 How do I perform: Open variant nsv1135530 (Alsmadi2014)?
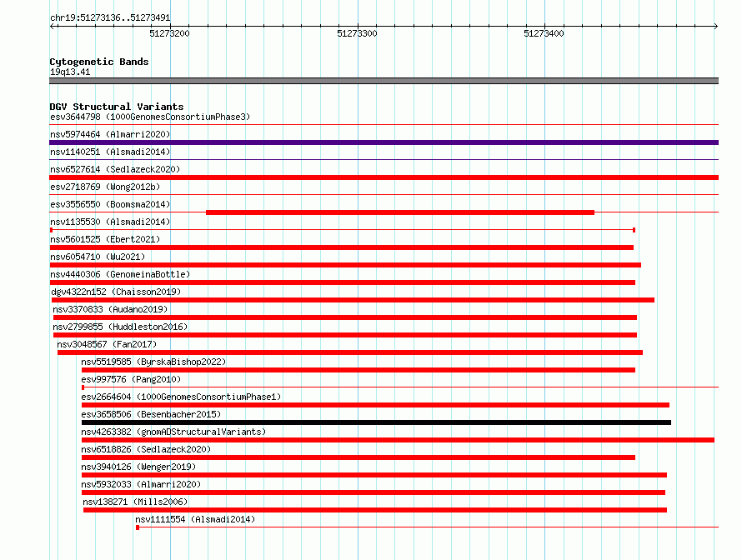(110, 222)
